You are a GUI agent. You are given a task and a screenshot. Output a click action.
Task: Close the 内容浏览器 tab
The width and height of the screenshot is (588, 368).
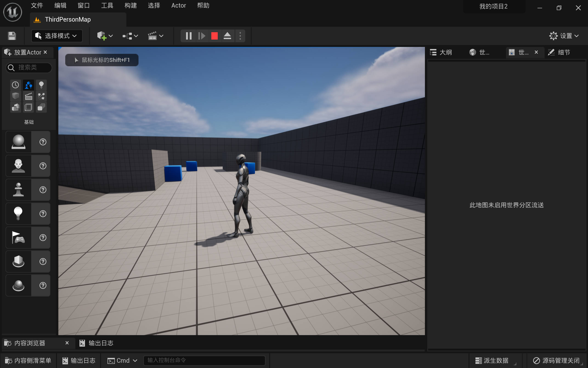click(67, 343)
